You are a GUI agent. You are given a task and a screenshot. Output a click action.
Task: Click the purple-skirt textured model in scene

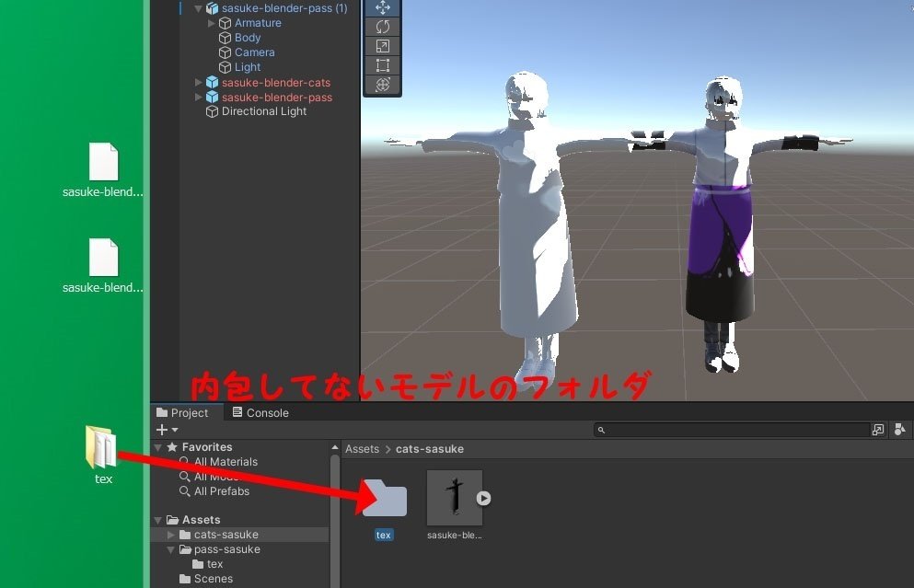(723, 225)
